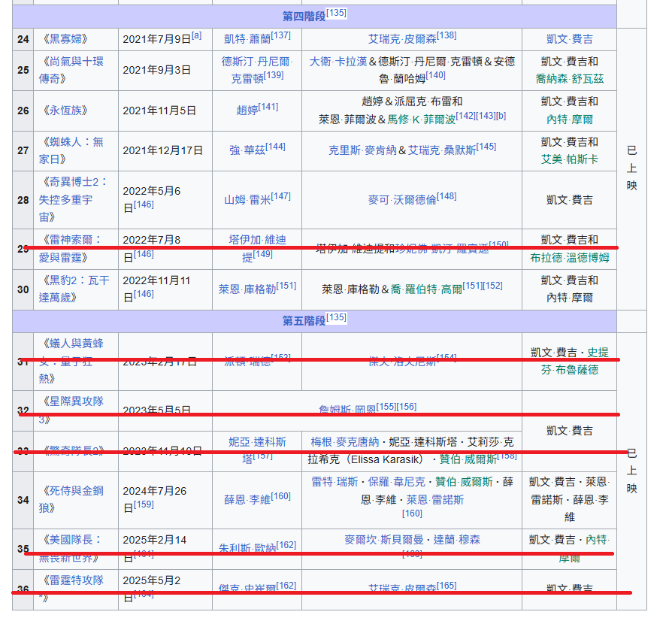This screenshot has height=624, width=672.
Task: Open writer link 保羅·韋尼克
Action: [x=396, y=482]
